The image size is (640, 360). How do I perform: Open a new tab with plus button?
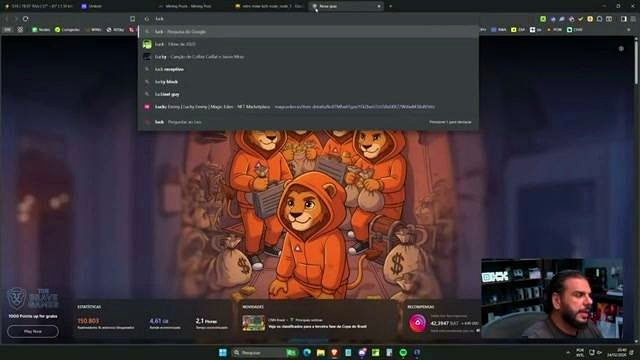click(x=390, y=6)
